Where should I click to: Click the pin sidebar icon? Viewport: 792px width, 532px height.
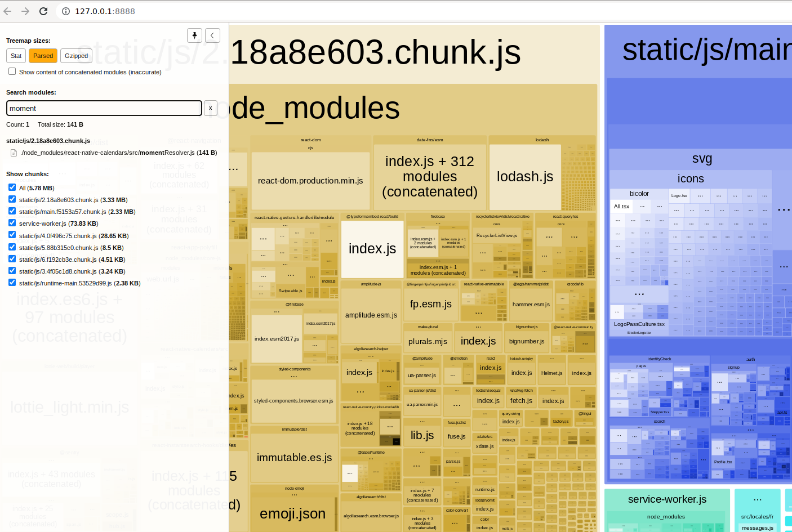point(194,35)
